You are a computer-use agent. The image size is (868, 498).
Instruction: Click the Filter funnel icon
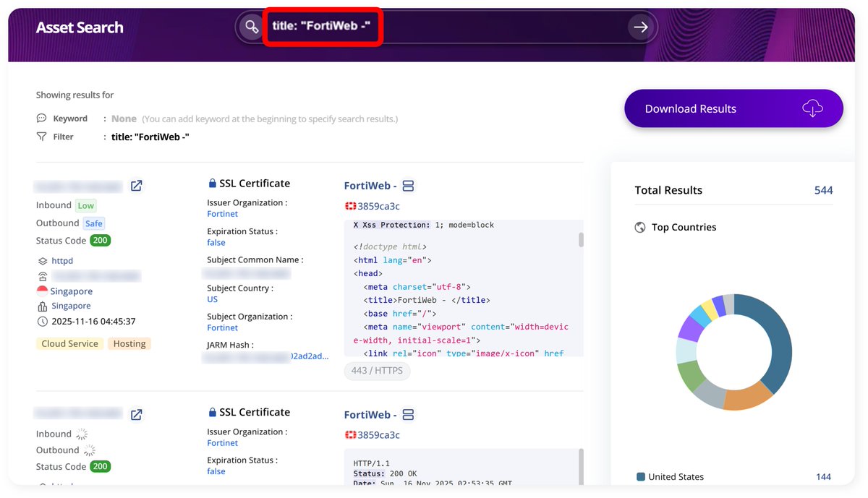pyautogui.click(x=41, y=137)
